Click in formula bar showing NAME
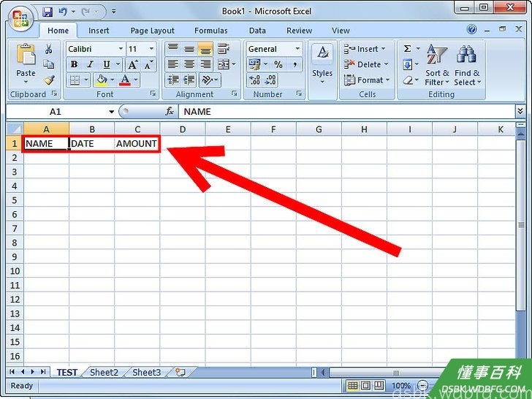 tap(346, 111)
